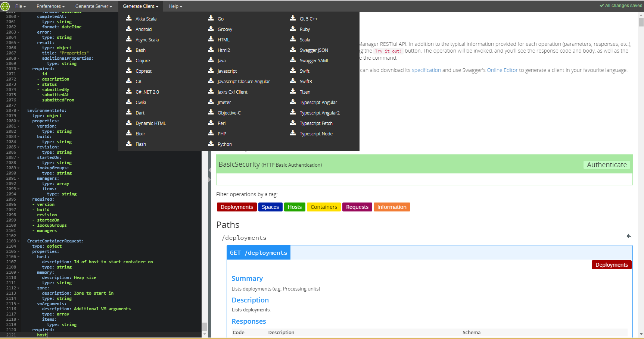Fold the EnvironmentInfo block at line 2078

19,111
